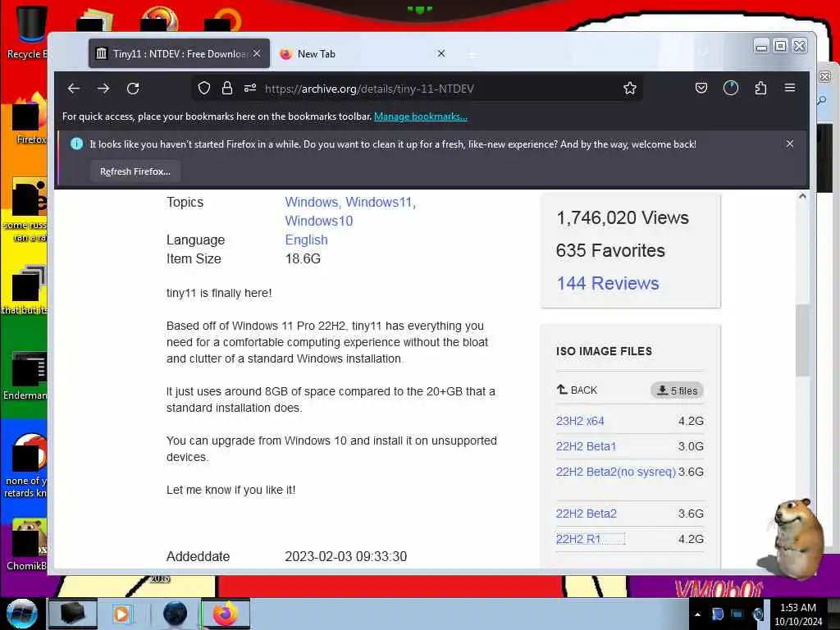Switch to the New Tab tab

(x=363, y=53)
